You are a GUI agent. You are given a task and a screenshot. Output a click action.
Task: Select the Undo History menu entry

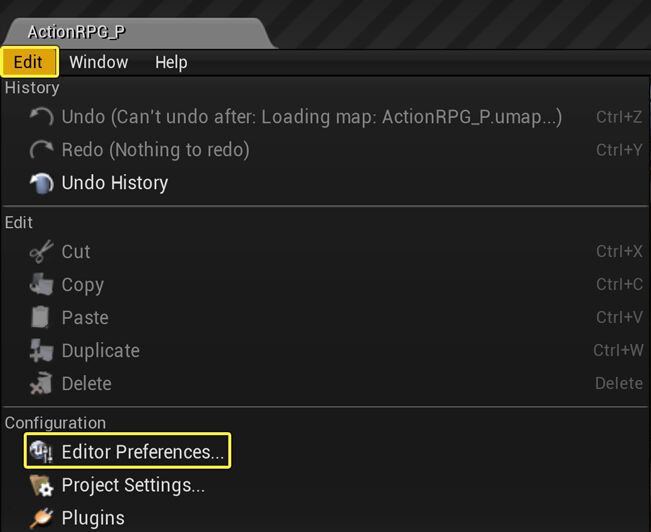pyautogui.click(x=114, y=183)
